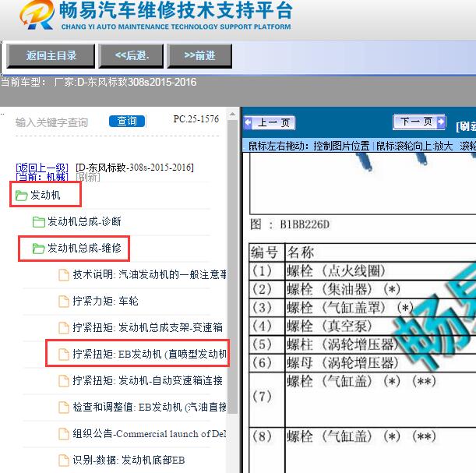Select the 发动机 tree label
The height and width of the screenshot is (473, 476).
45,196
